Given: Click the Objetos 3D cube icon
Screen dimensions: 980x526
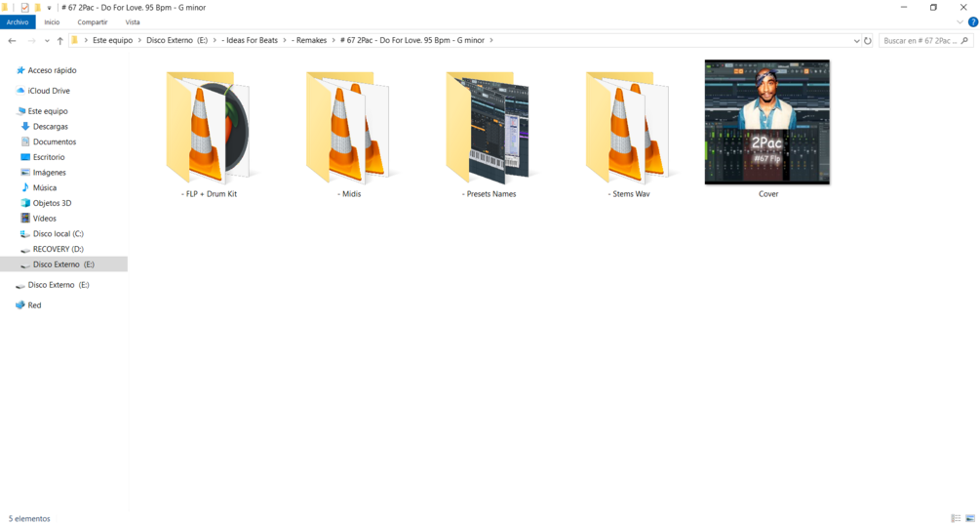Looking at the screenshot, I should (x=25, y=203).
